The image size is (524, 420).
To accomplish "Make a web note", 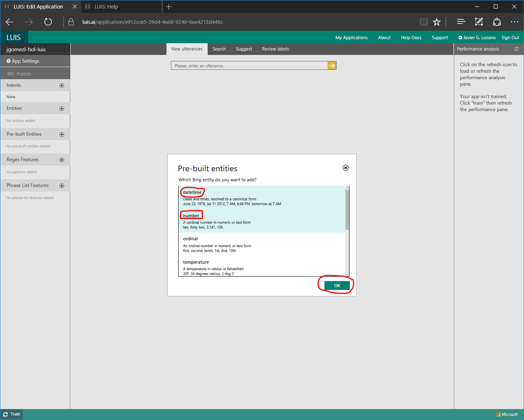I will 479,22.
